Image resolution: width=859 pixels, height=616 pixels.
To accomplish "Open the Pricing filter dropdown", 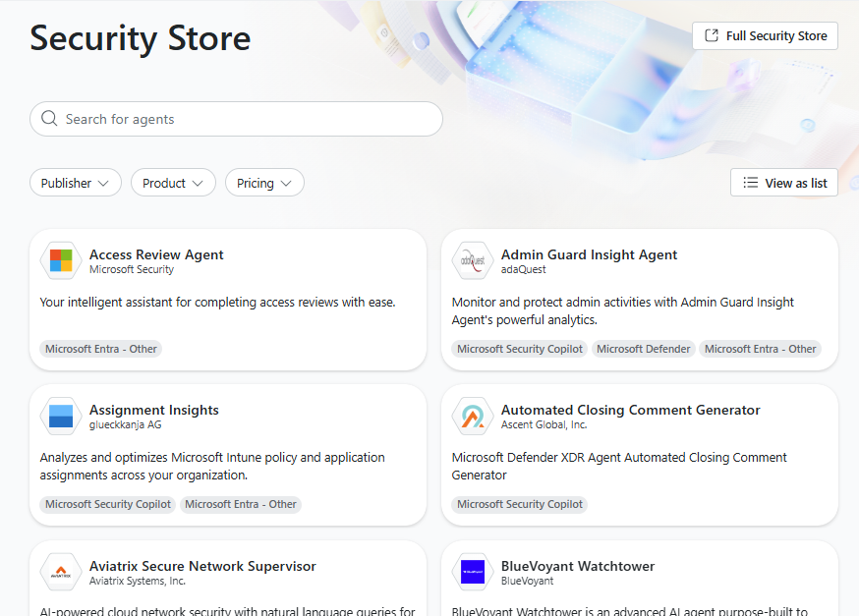I will [263, 182].
